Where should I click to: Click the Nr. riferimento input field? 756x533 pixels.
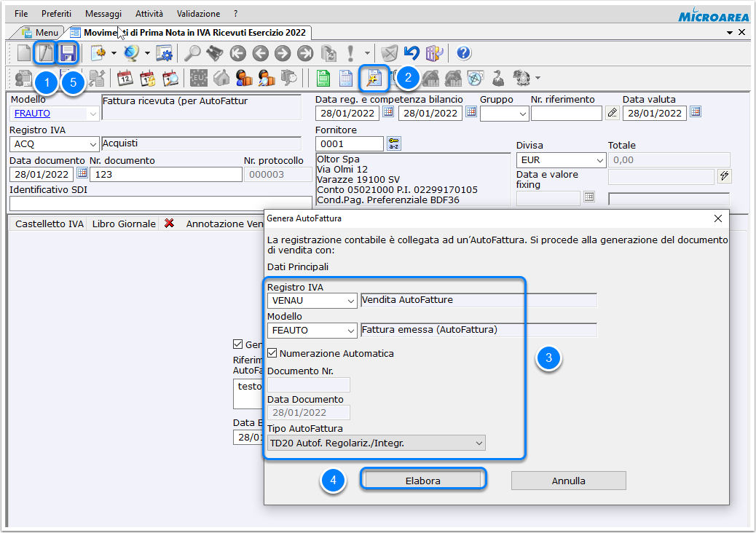(567, 114)
